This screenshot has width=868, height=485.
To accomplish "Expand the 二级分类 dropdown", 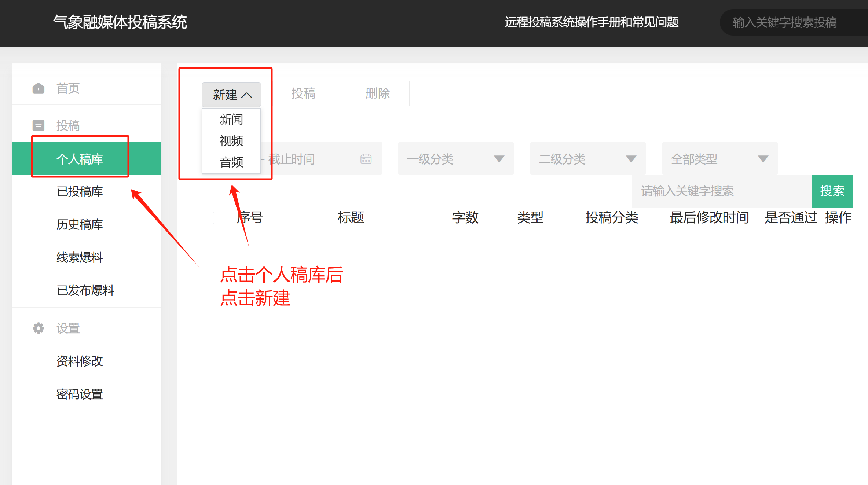I will click(x=587, y=159).
